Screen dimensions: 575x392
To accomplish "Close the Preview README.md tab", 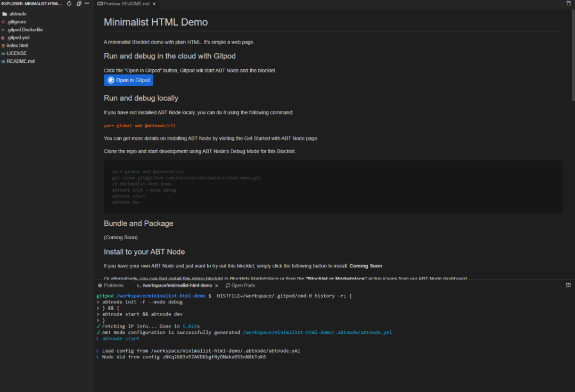I will pos(154,4).
